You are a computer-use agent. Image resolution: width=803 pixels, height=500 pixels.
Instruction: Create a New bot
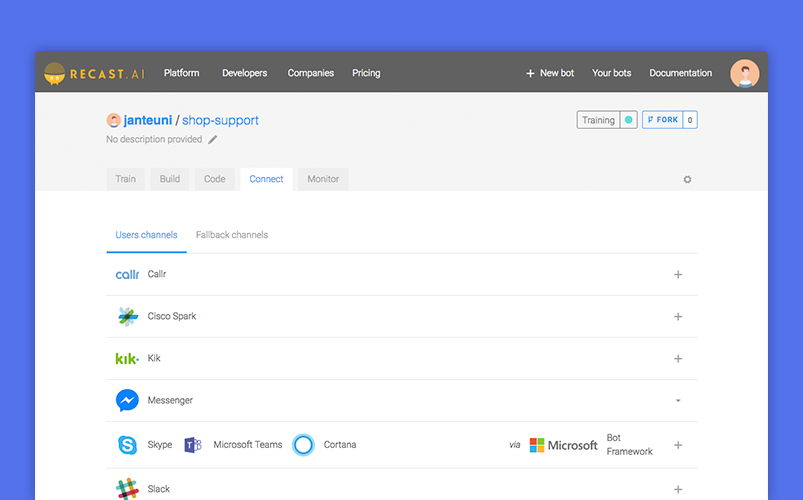coord(550,73)
